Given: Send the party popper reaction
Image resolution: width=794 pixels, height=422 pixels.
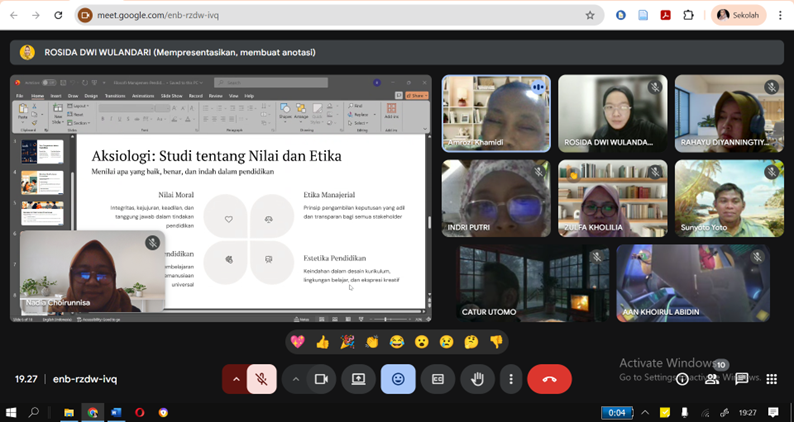Looking at the screenshot, I should 347,341.
